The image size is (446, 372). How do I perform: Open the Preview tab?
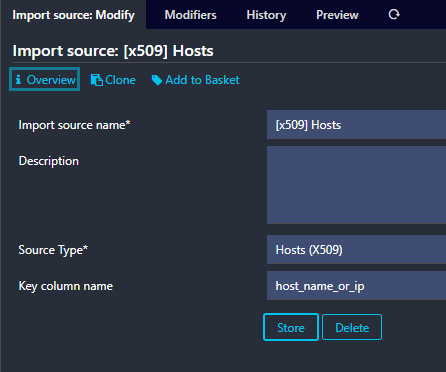337,15
